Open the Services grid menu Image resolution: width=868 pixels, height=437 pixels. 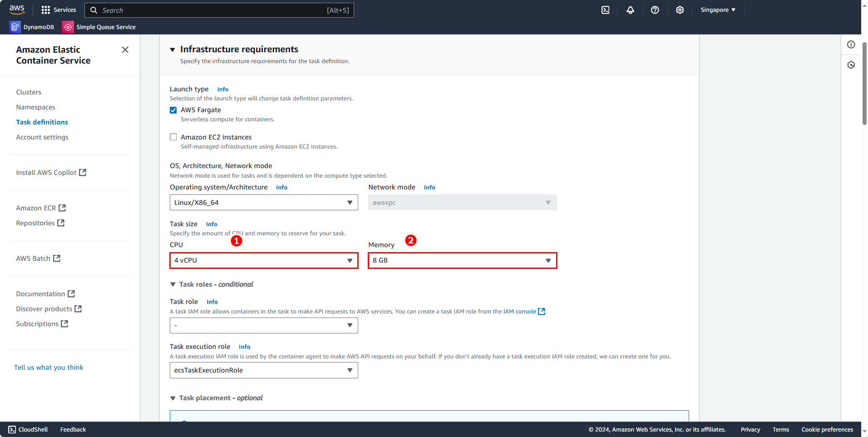point(59,10)
